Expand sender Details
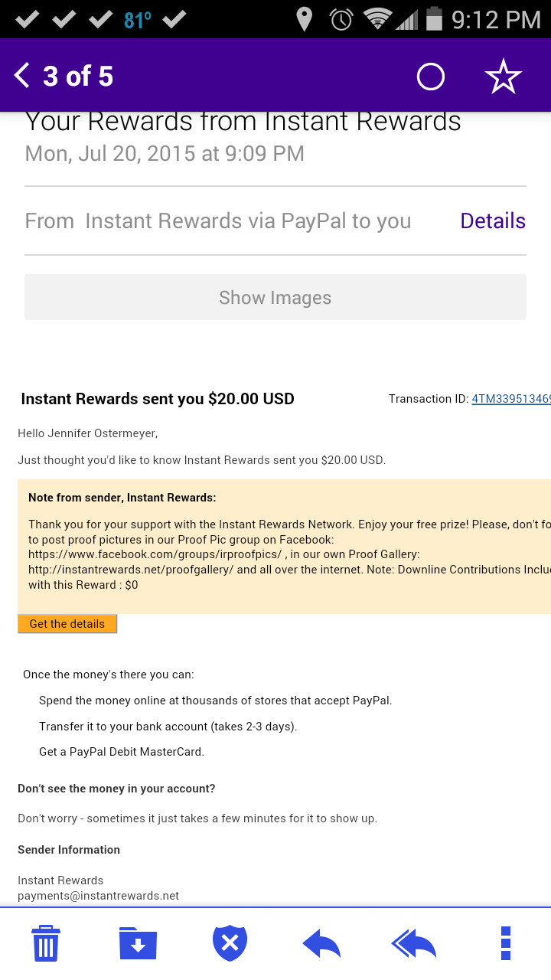This screenshot has height=980, width=551. tap(493, 220)
